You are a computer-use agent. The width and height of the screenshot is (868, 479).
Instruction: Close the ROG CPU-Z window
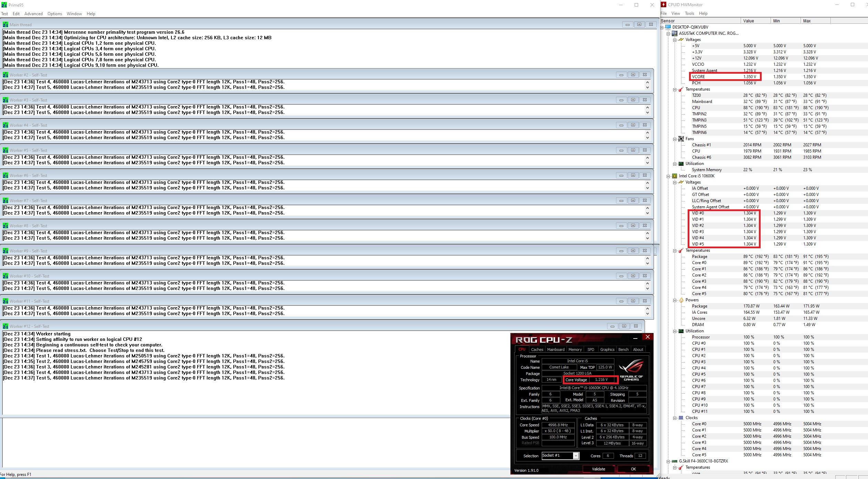click(647, 337)
